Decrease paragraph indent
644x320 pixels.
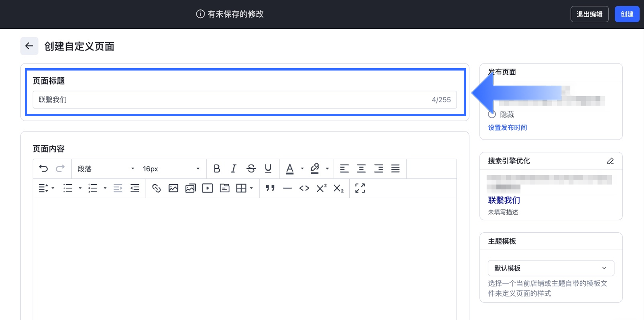pyautogui.click(x=118, y=188)
